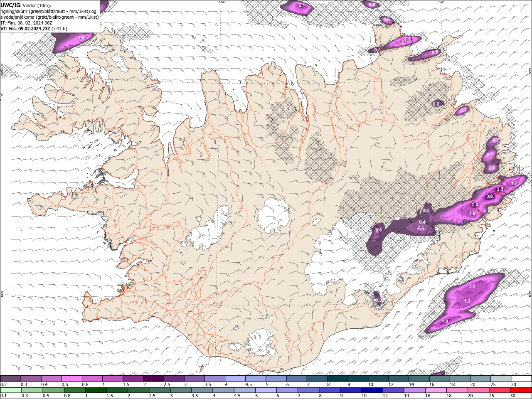Pick the dark green 1–1.5 rain legend swatch

(96, 390)
